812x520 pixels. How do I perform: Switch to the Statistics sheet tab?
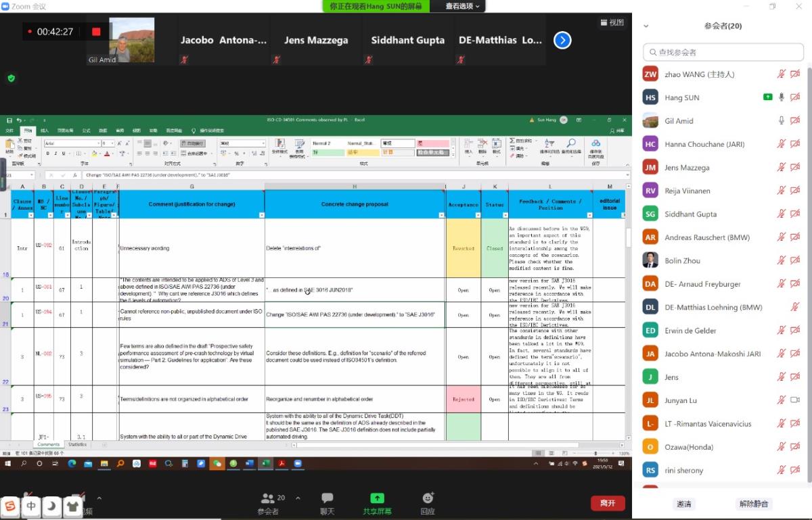tap(77, 445)
